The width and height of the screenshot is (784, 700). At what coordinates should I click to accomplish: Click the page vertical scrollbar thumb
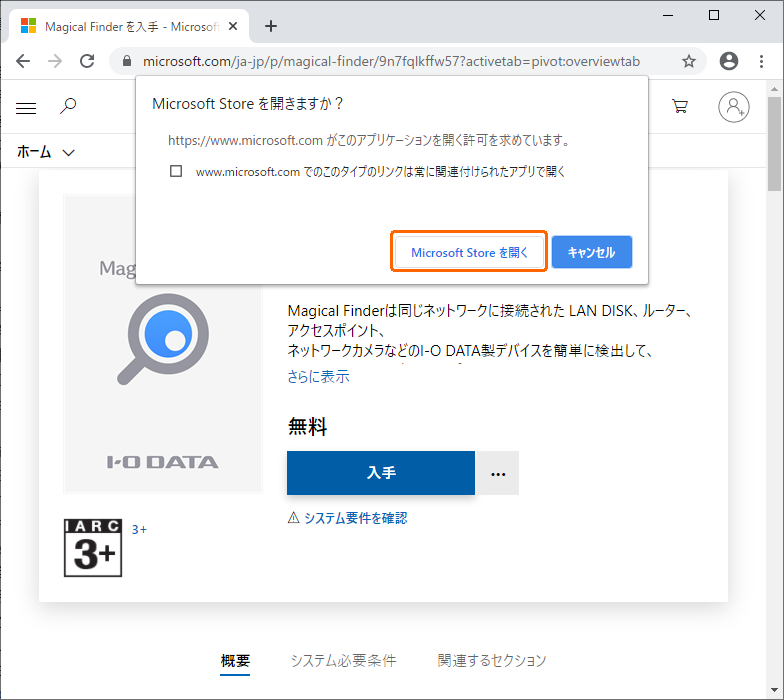pos(774,144)
